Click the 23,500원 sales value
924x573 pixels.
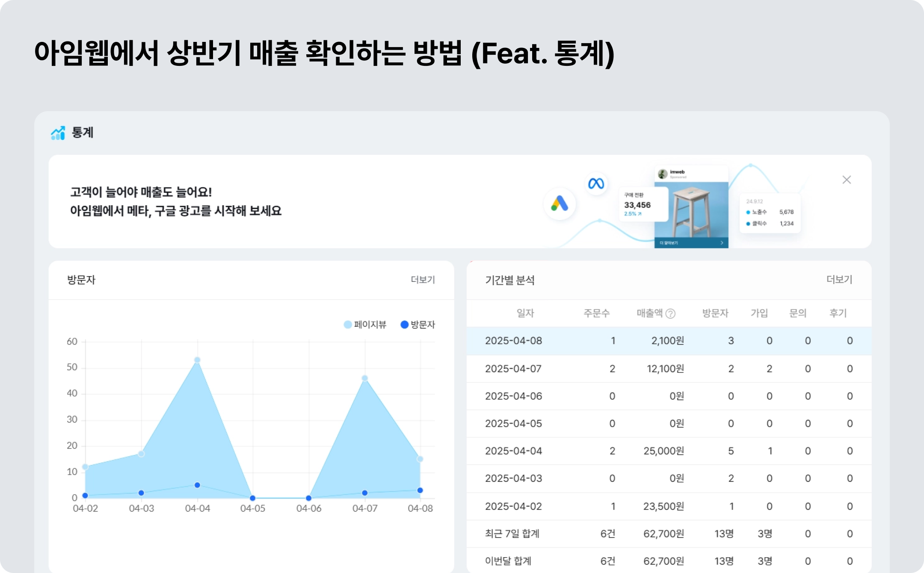(663, 506)
